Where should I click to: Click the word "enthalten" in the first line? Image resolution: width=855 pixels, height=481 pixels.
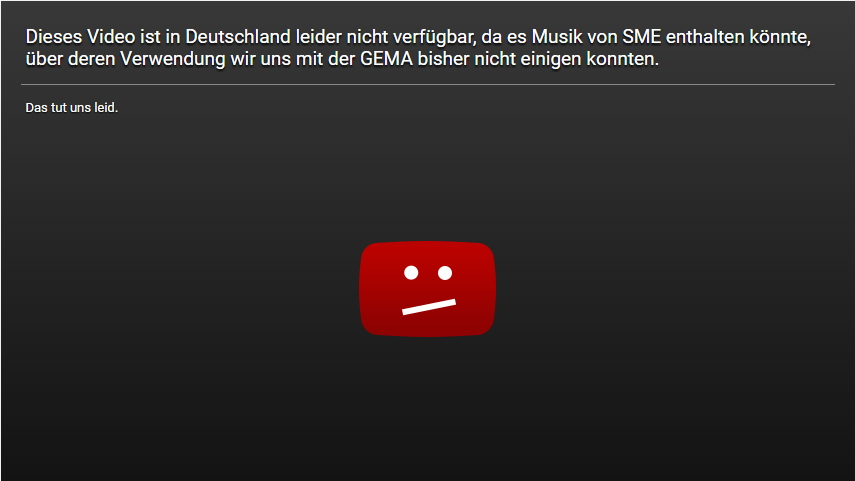(x=705, y=37)
